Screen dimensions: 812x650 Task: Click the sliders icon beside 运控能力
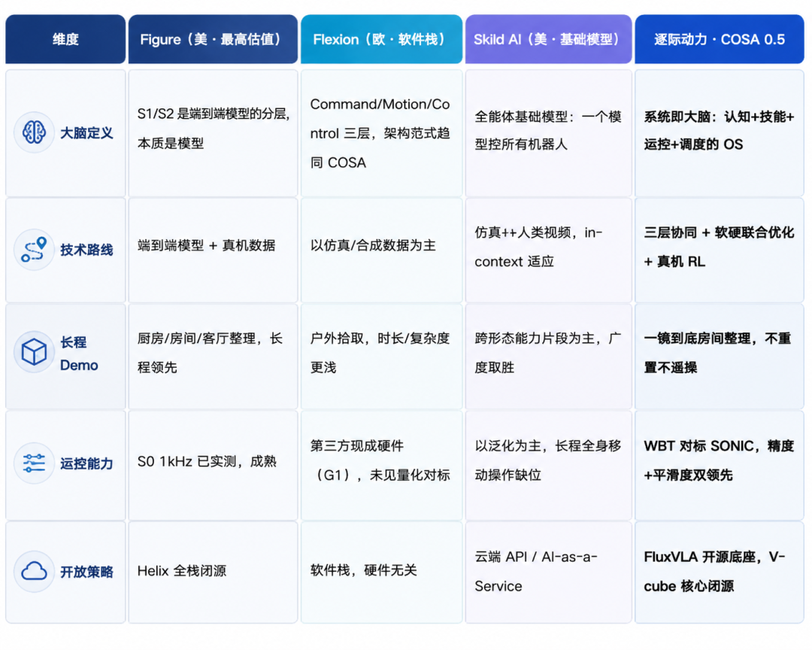pos(34,463)
